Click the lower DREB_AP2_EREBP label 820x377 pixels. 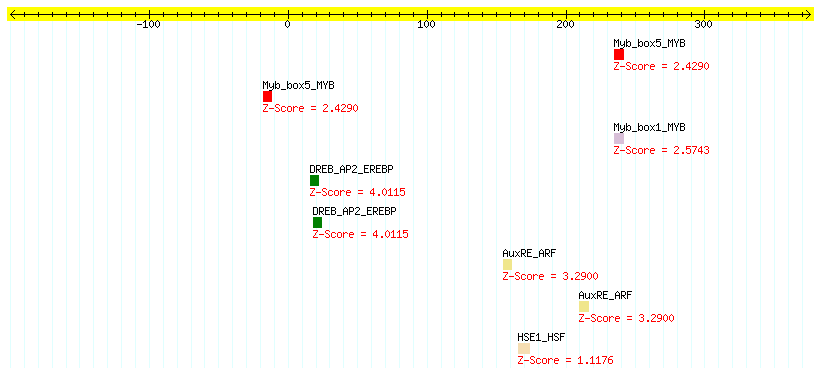pyautogui.click(x=355, y=211)
